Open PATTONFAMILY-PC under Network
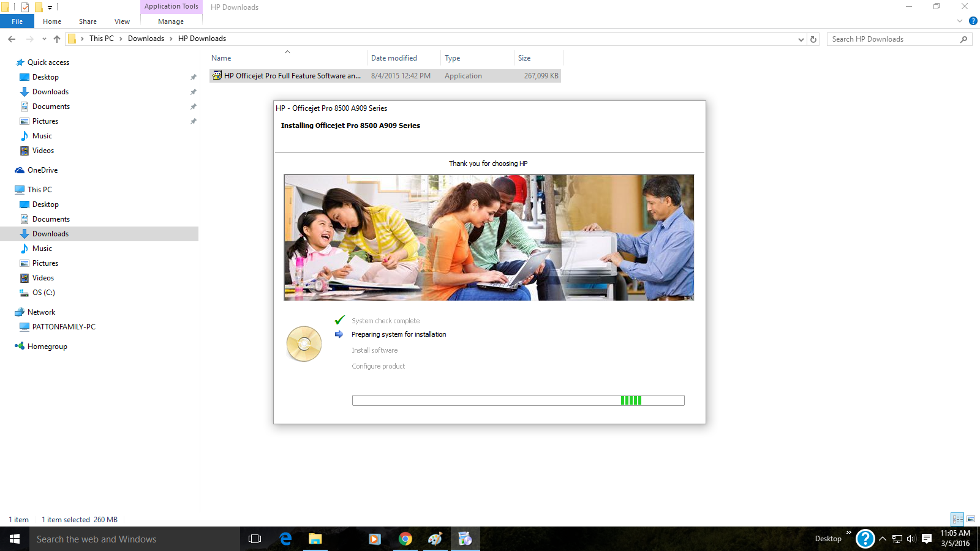The width and height of the screenshot is (980, 551). [x=64, y=327]
